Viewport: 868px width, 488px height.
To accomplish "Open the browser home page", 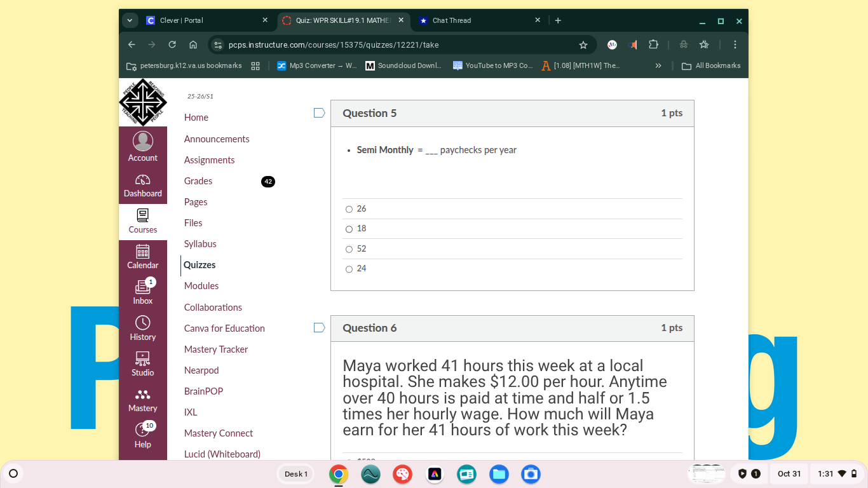I will tap(193, 44).
